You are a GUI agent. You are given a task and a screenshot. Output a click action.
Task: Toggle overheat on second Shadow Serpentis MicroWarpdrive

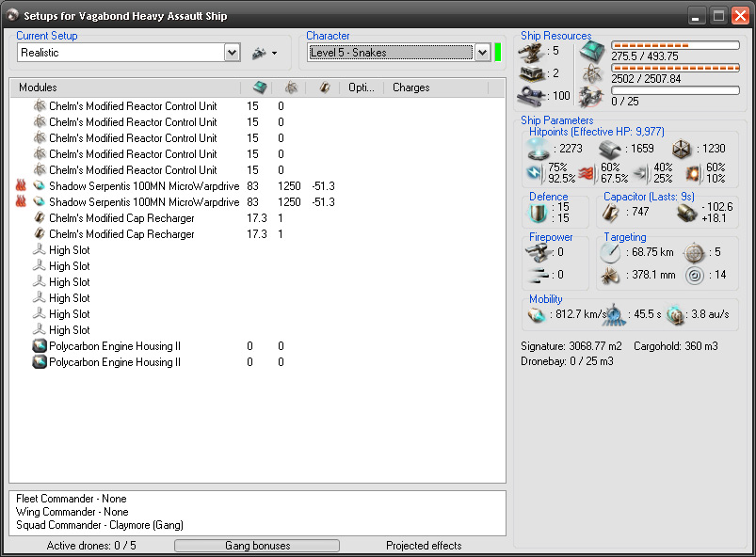coord(21,201)
